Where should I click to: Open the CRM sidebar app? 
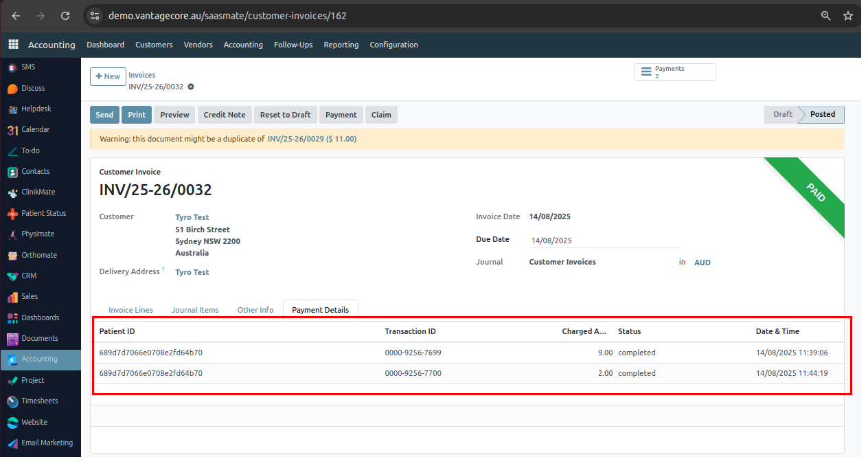(x=29, y=276)
